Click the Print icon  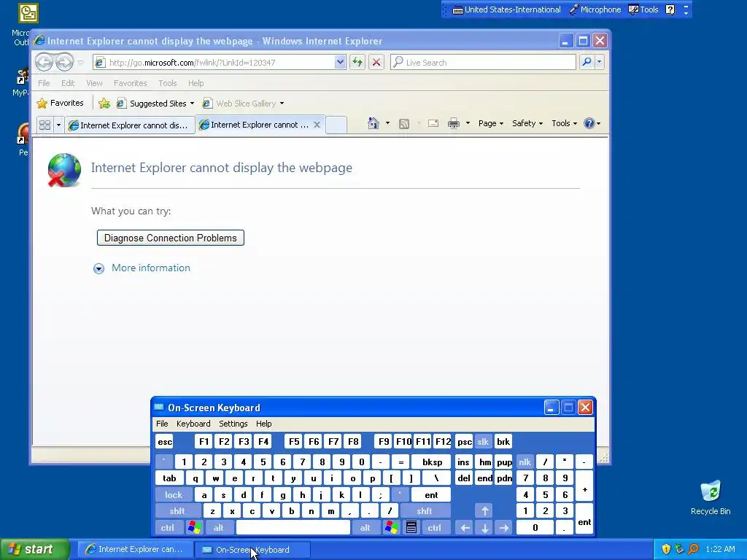pyautogui.click(x=454, y=123)
